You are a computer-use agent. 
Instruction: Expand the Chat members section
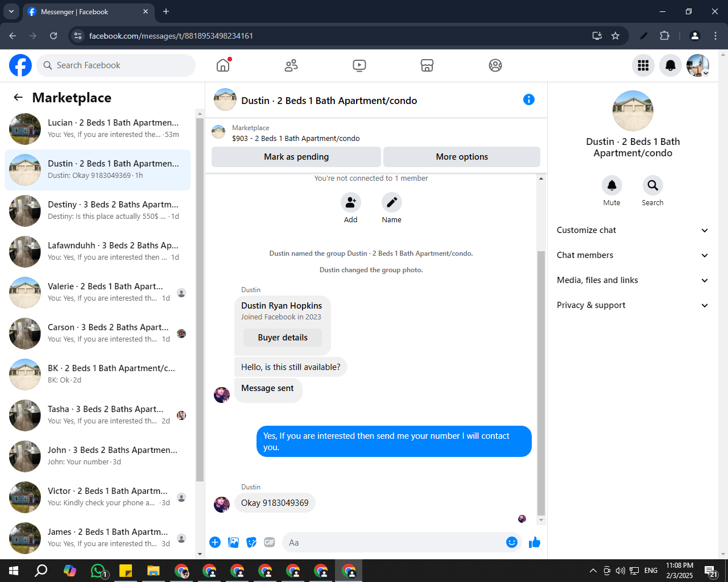[x=633, y=255]
